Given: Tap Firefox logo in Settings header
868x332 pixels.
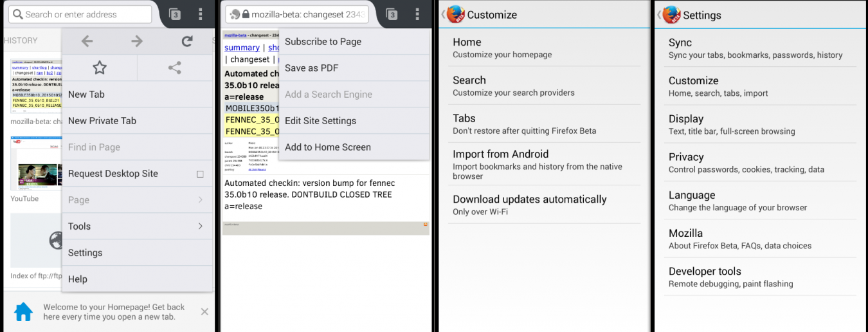Looking at the screenshot, I should coord(672,14).
